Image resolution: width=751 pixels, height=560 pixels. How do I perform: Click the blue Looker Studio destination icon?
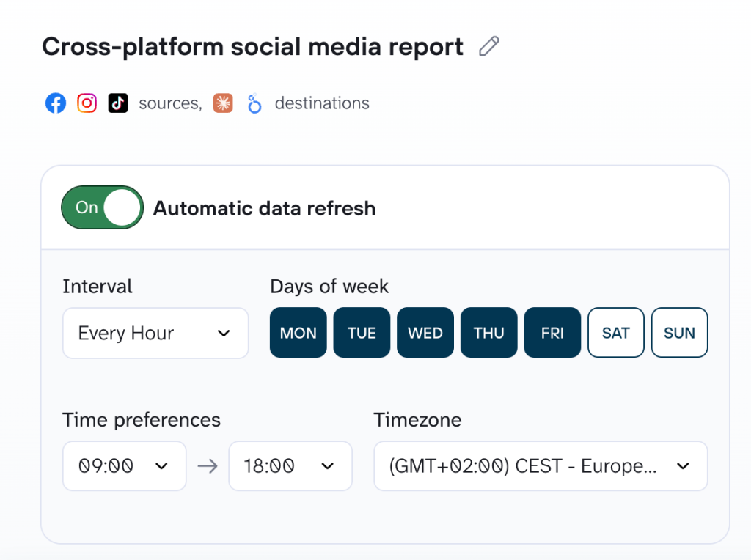click(x=254, y=103)
